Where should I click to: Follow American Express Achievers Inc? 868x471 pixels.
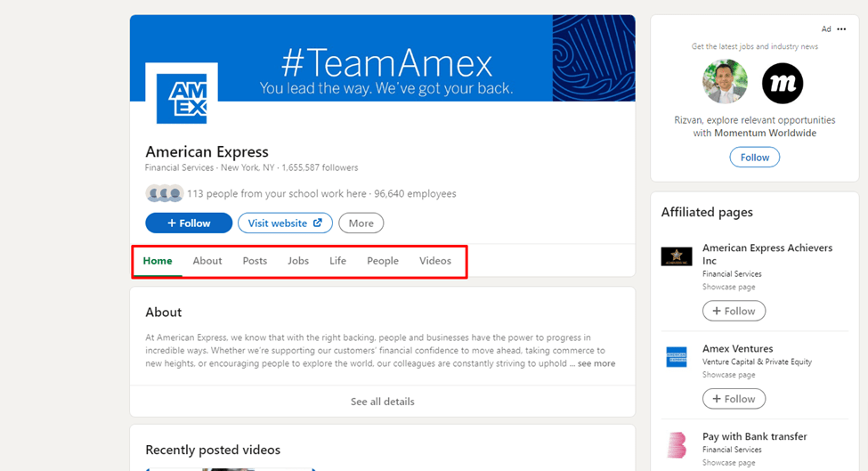coord(734,311)
